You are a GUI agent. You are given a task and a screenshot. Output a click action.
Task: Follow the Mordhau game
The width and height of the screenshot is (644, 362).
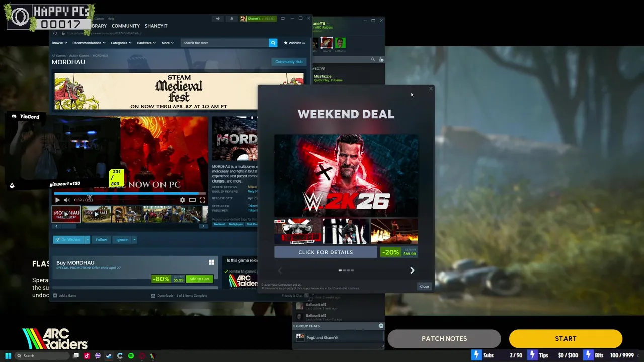101,240
